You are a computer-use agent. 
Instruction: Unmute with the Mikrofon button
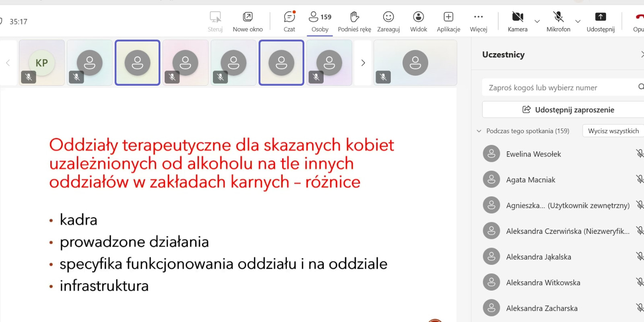pos(558,21)
